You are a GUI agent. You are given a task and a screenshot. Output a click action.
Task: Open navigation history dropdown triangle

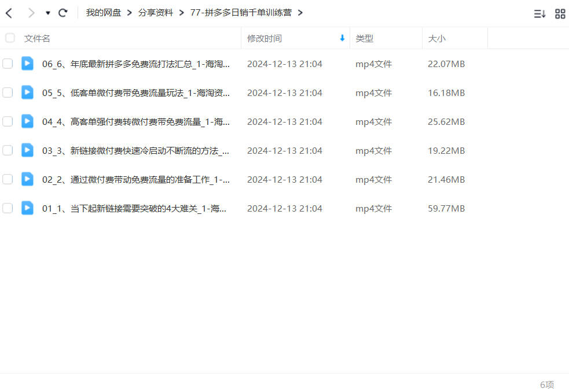pos(47,13)
